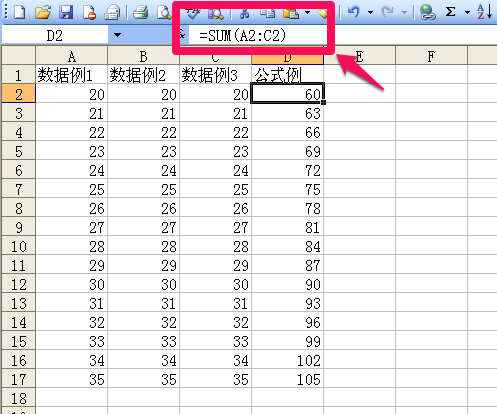Copy selection with Copy icon
The height and width of the screenshot is (414, 497).
click(267, 13)
